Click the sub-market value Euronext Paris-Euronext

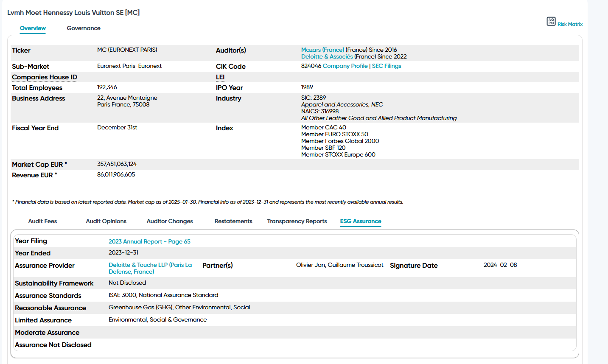tap(129, 66)
